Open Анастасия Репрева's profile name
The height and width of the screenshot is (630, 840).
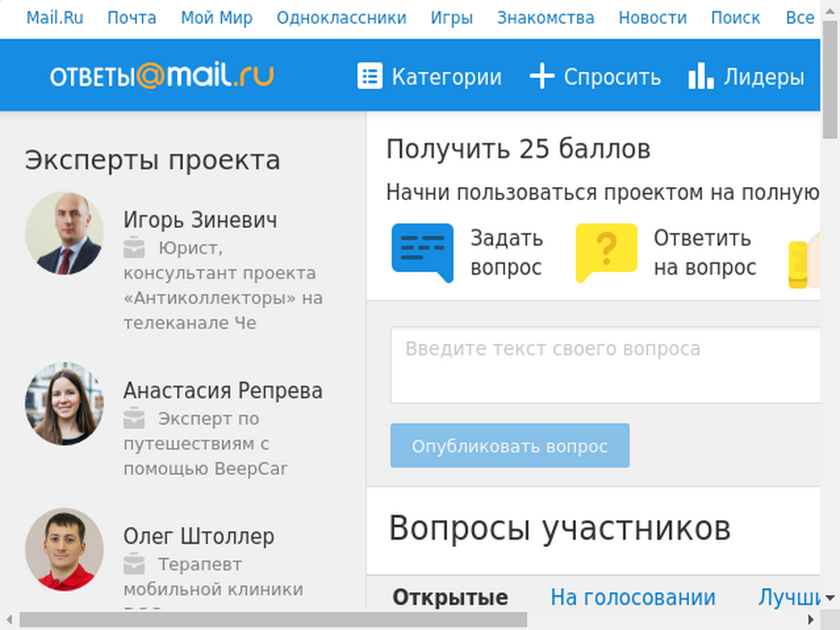pyautogui.click(x=223, y=390)
